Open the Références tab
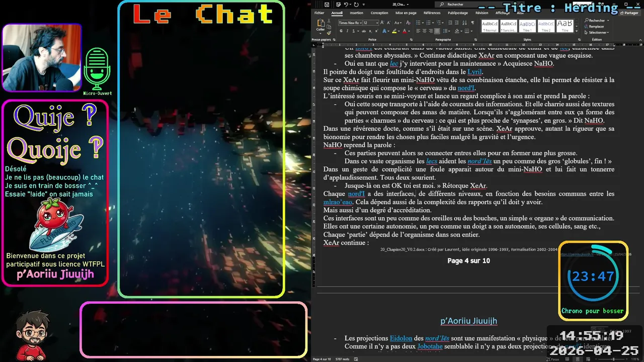This screenshot has width=644, height=362. click(x=432, y=13)
